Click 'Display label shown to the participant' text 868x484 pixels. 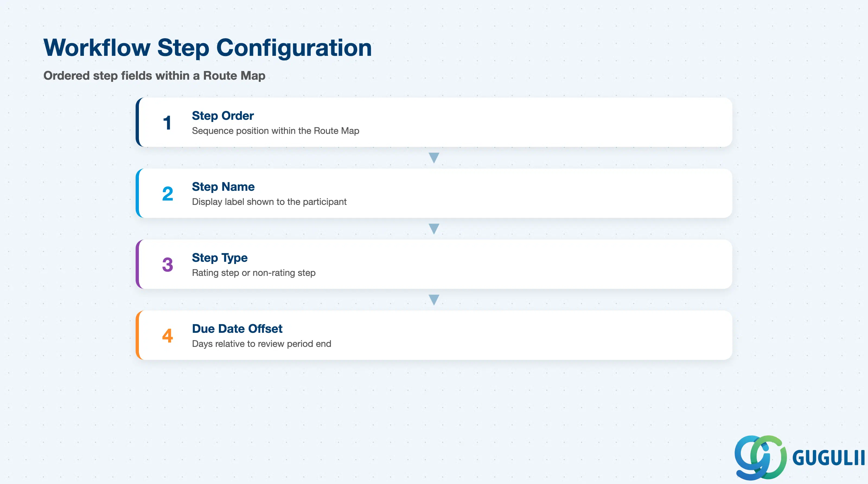click(269, 202)
